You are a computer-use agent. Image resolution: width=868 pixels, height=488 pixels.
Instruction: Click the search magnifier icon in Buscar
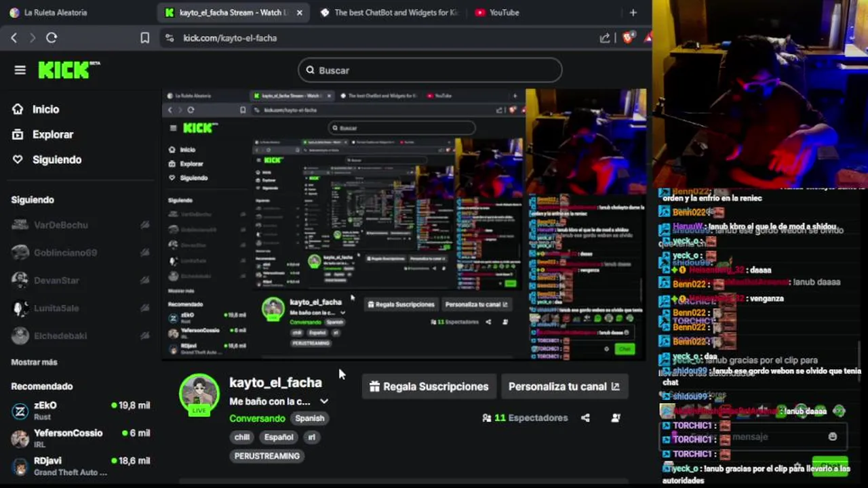point(310,70)
